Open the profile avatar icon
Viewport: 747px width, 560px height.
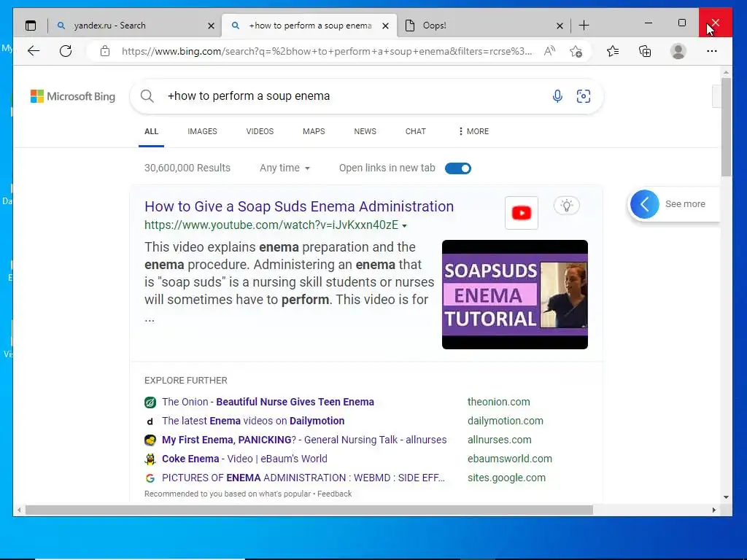pyautogui.click(x=678, y=51)
